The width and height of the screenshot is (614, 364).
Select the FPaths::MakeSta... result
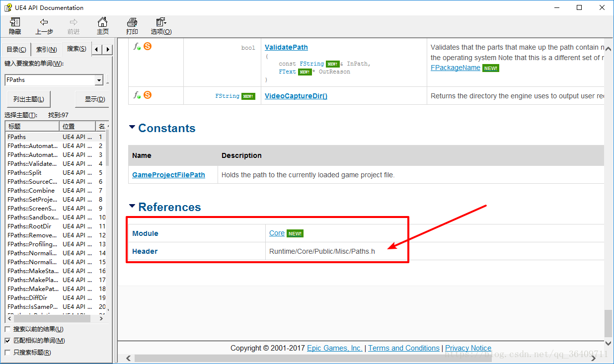(56, 271)
